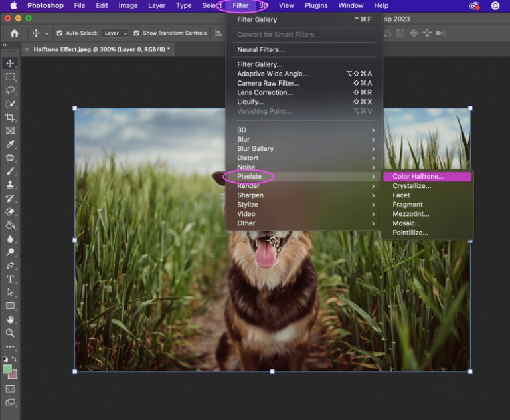
Task: Uncheck the Auto-Select checkbox
Action: pyautogui.click(x=60, y=33)
